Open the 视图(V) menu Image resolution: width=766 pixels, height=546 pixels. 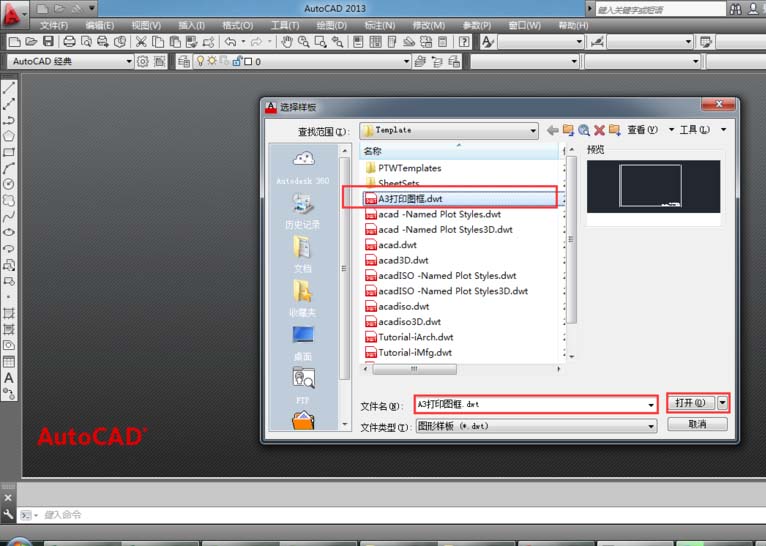[146, 25]
